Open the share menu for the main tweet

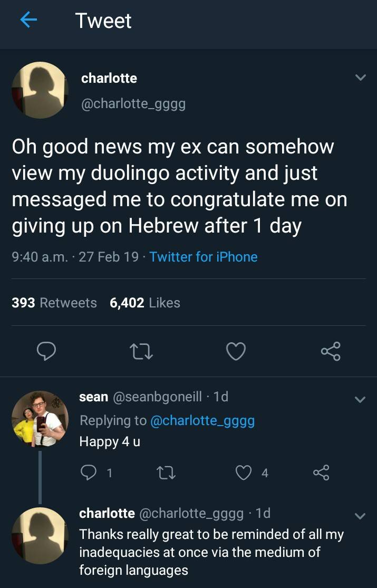(x=330, y=351)
